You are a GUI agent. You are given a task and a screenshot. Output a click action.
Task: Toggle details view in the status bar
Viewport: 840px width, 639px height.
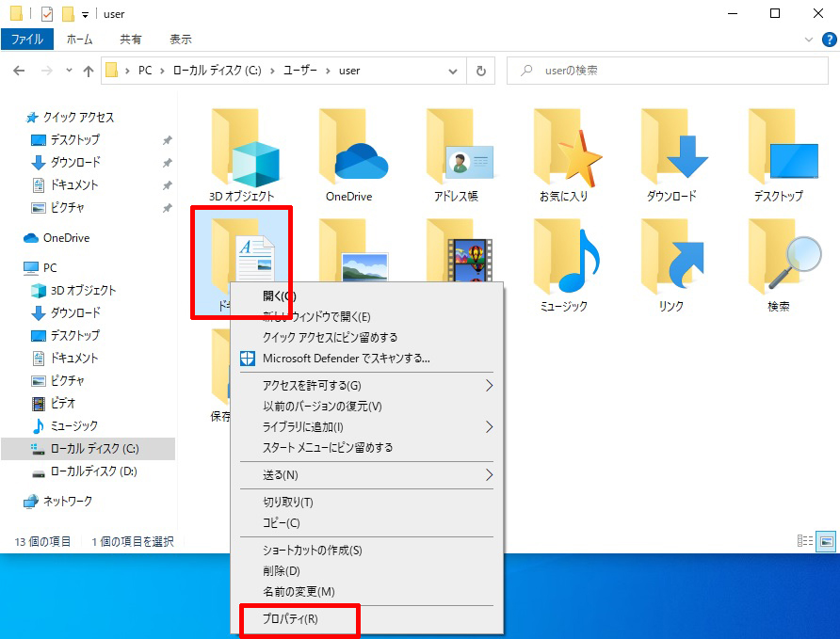(806, 541)
